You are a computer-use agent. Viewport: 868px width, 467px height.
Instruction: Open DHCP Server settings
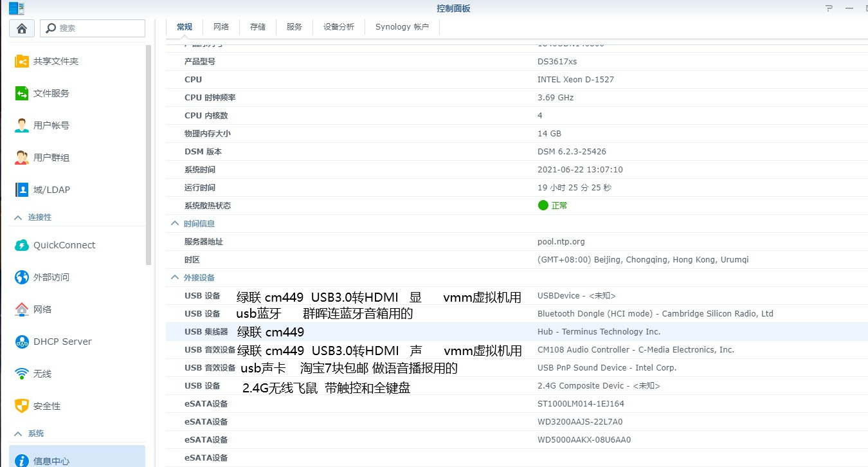[62, 342]
